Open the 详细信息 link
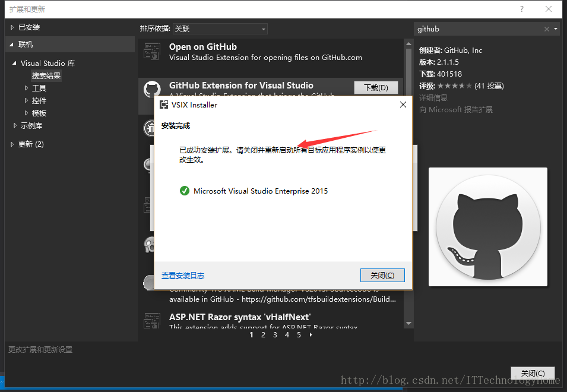Viewport: 567px width, 392px height. tap(433, 97)
